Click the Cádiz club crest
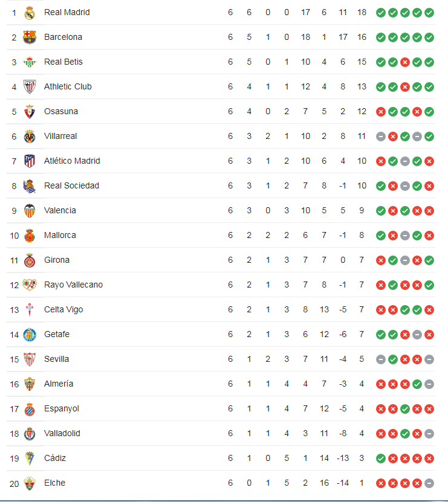 [30, 459]
